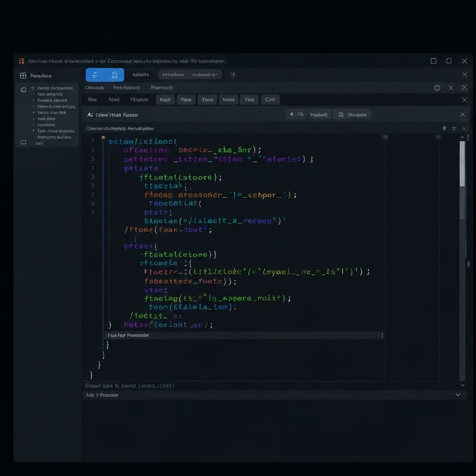Select the file icon in the left rail
This screenshot has height=476, width=476.
pos(22,90)
